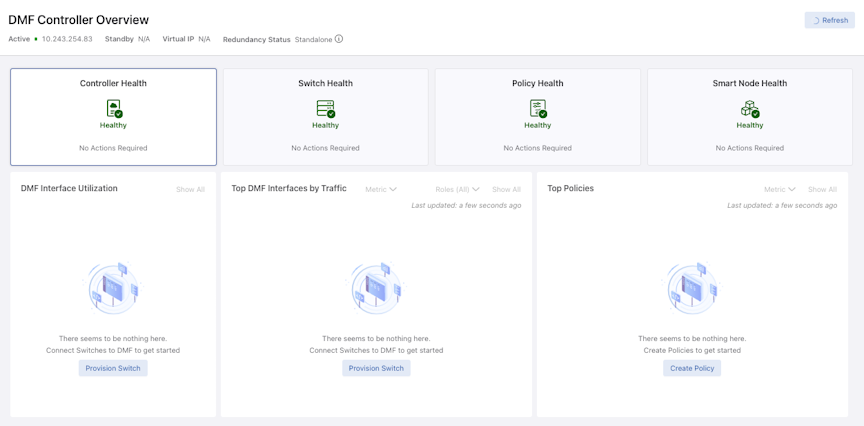Click the DMF Interface Utilization heading
864x426 pixels.
pos(69,188)
